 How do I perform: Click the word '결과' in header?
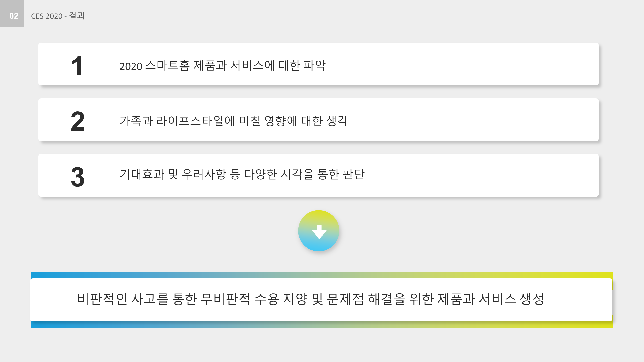coord(77,16)
